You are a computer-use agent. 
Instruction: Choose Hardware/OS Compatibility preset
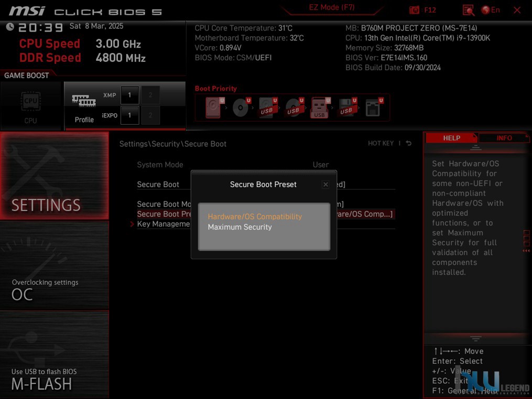tap(255, 217)
